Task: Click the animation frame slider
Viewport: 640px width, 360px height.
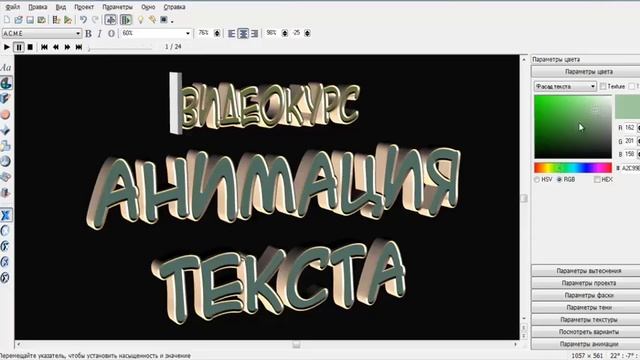Action: tap(120, 49)
